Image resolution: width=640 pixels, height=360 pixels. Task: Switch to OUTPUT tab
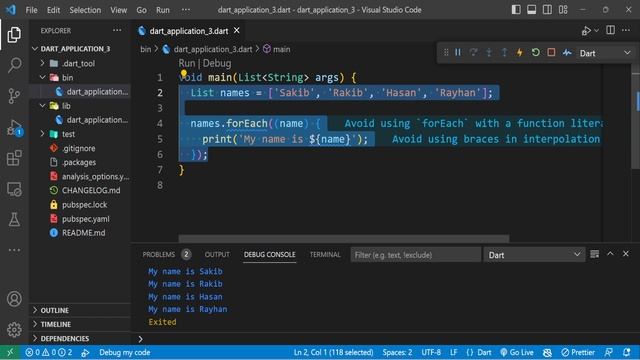(217, 254)
